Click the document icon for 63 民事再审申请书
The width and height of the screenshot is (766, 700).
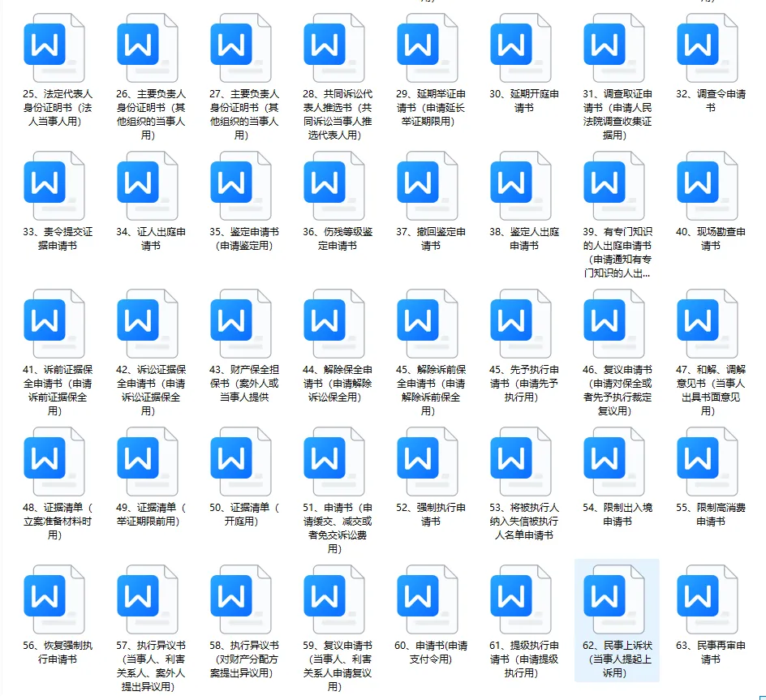[708, 599]
